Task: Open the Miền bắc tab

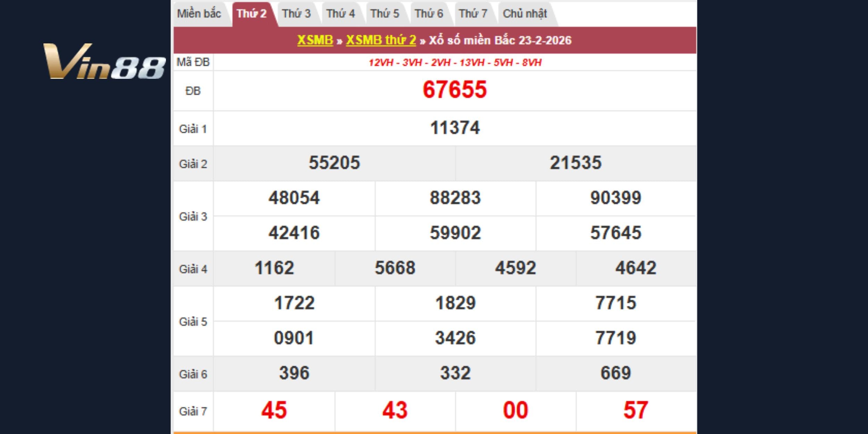Action: coord(199,14)
